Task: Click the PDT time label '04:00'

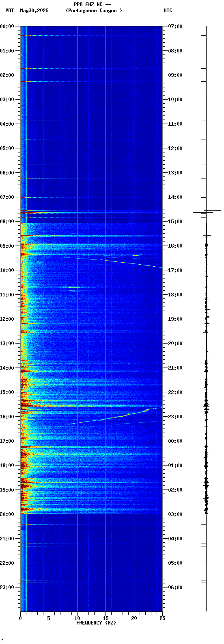Action: (x=7, y=124)
